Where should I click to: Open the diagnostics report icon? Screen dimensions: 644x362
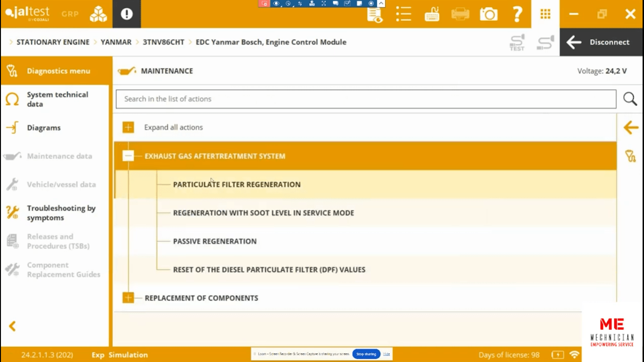pos(374,14)
